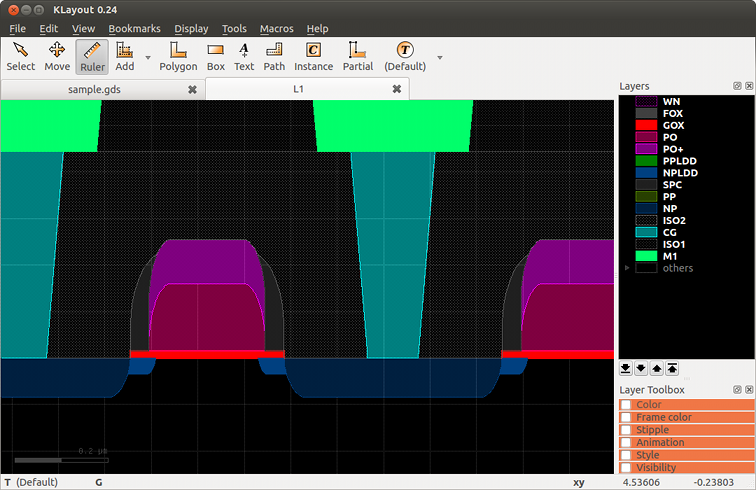
Task: Check the Visibility option in Layer Toolbox
Action: pyautogui.click(x=626, y=468)
